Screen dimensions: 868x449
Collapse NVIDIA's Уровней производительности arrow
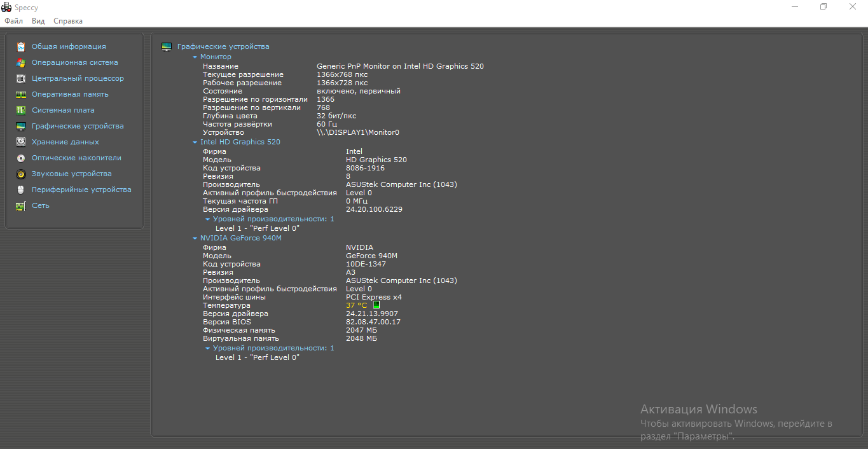tap(208, 349)
